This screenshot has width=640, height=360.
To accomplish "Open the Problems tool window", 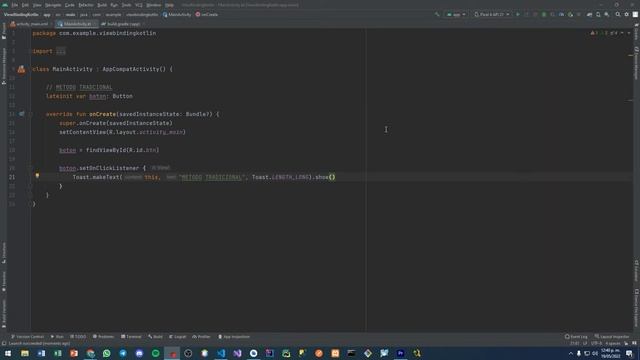I will tap(103, 337).
